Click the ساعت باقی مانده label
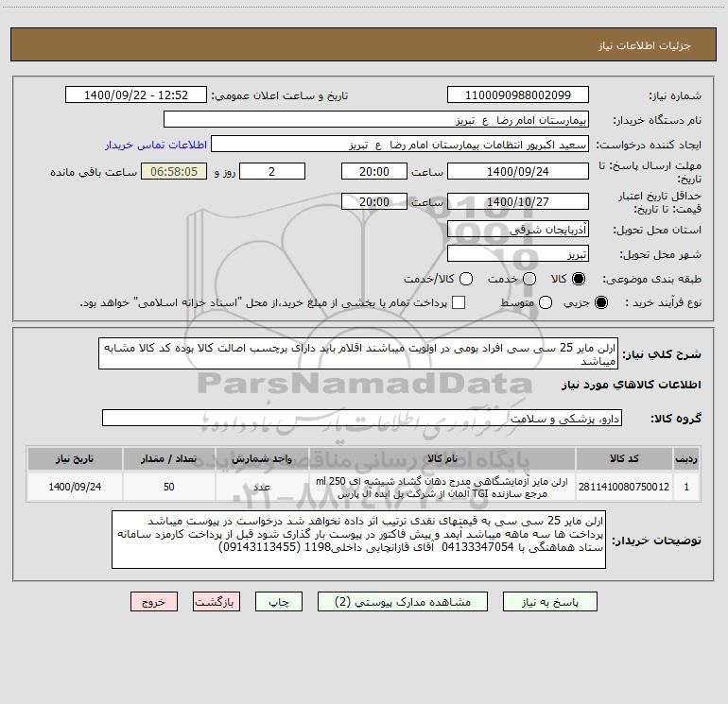This screenshot has width=728, height=704. click(x=94, y=172)
